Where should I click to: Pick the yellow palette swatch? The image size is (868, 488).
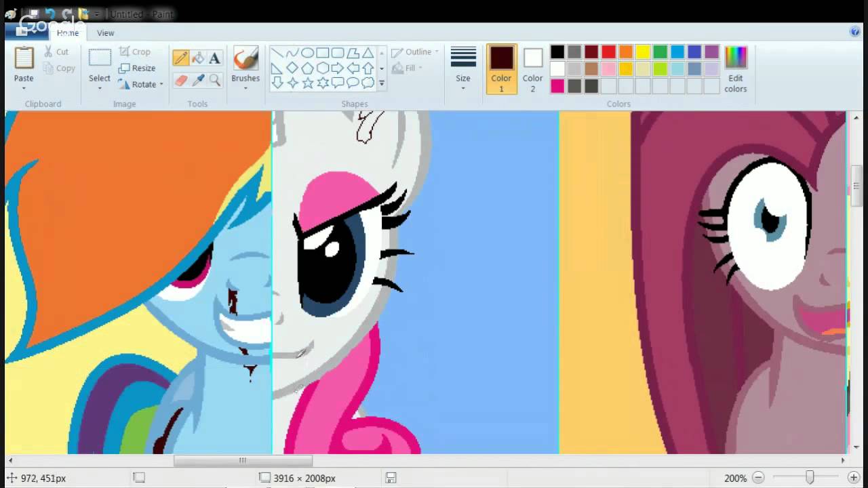pos(643,52)
